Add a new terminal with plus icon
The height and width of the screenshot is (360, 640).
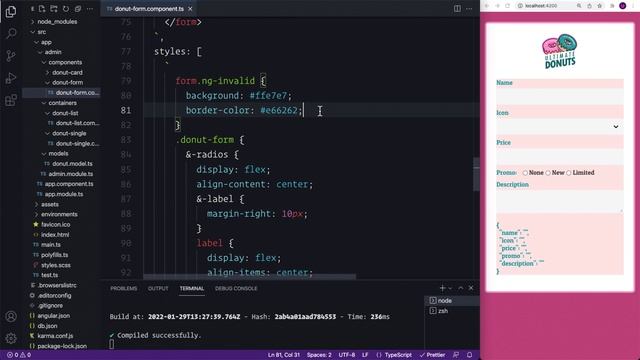click(442, 288)
